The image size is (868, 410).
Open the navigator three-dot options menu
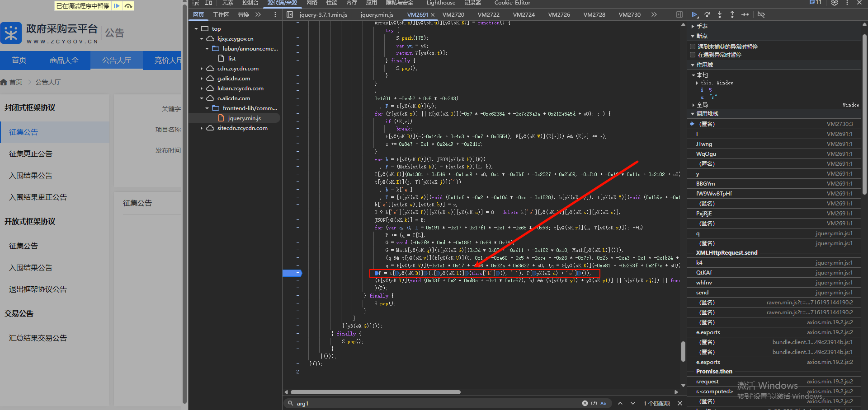pos(275,14)
